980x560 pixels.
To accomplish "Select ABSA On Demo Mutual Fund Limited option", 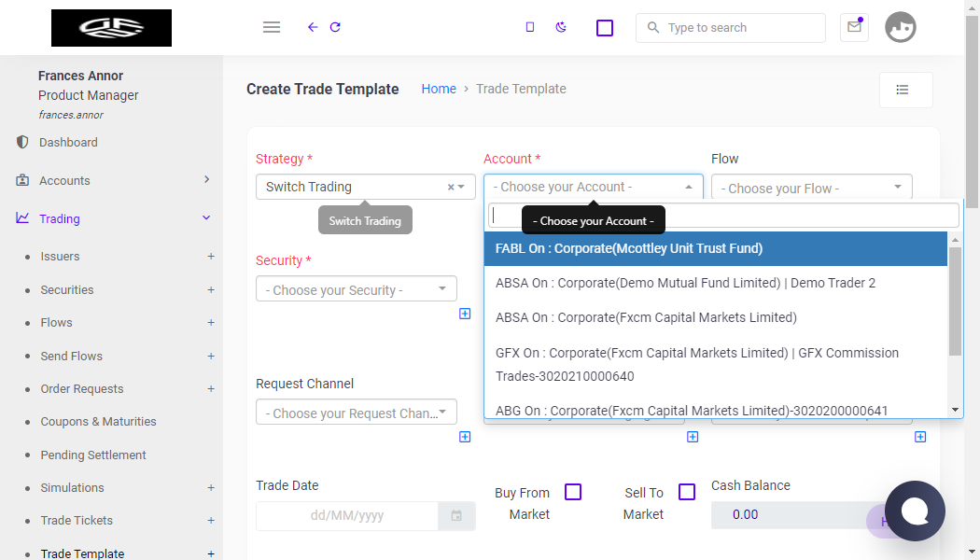I will tap(716, 283).
